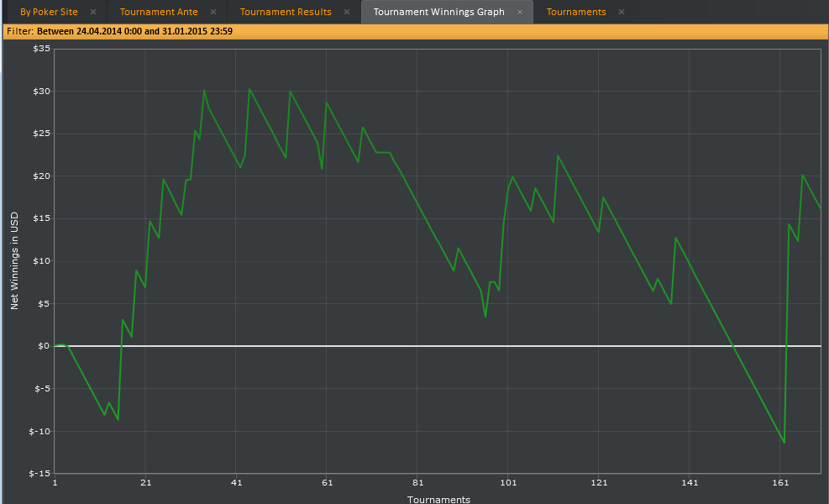Click the $0 axis label

click(44, 346)
